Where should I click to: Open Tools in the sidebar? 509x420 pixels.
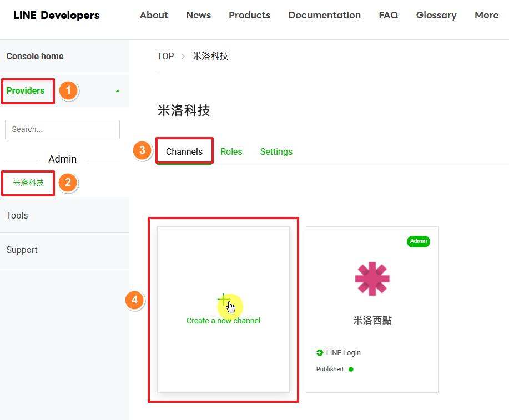point(17,215)
